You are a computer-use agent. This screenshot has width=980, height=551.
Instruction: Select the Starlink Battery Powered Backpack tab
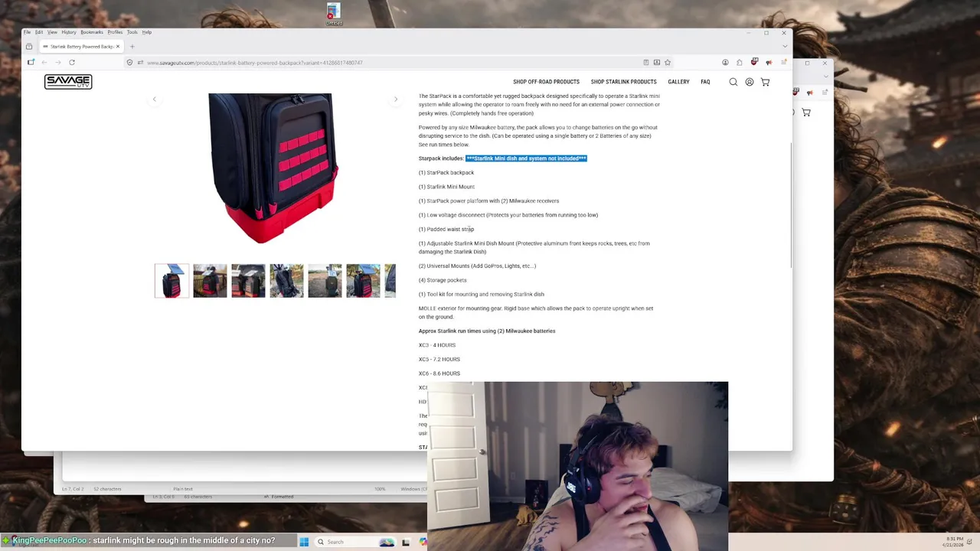[x=80, y=47]
